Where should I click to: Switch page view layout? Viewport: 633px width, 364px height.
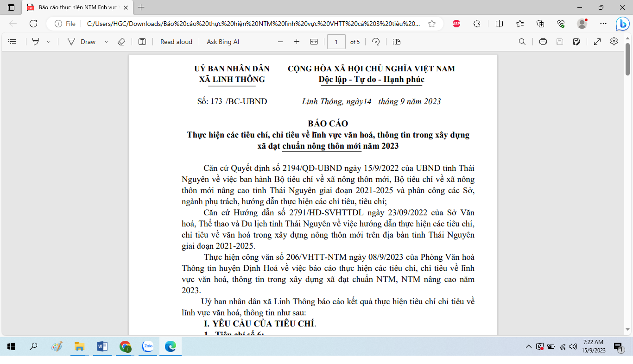coord(397,42)
